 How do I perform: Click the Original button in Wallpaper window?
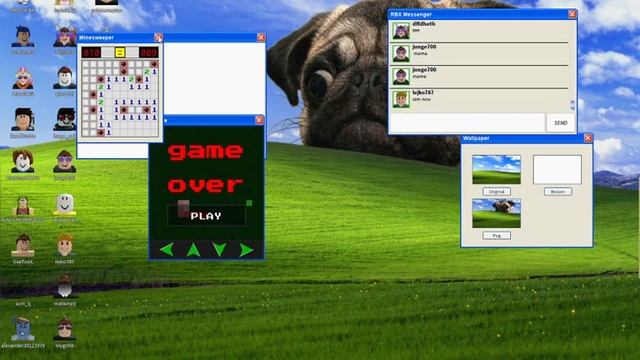pyautogui.click(x=496, y=191)
